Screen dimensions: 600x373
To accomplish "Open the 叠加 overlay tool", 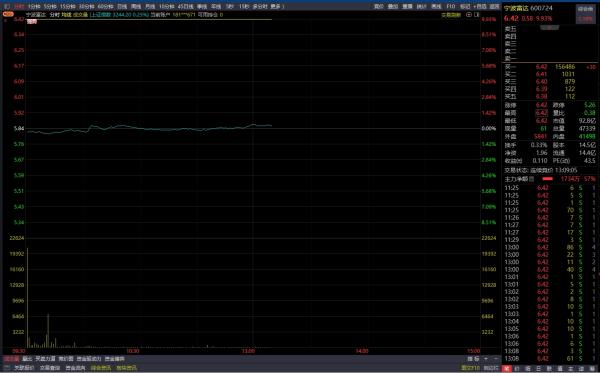I will tap(393, 7).
